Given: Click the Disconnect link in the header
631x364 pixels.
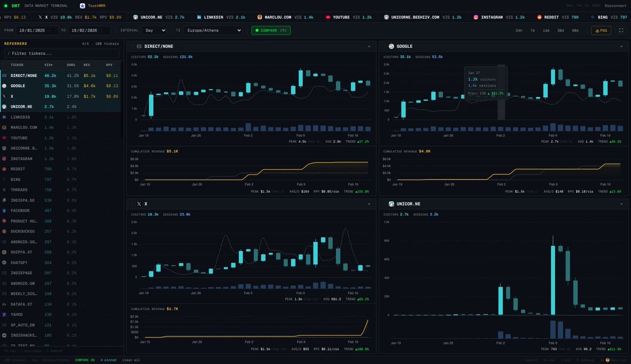Looking at the screenshot, I should [616, 6].
